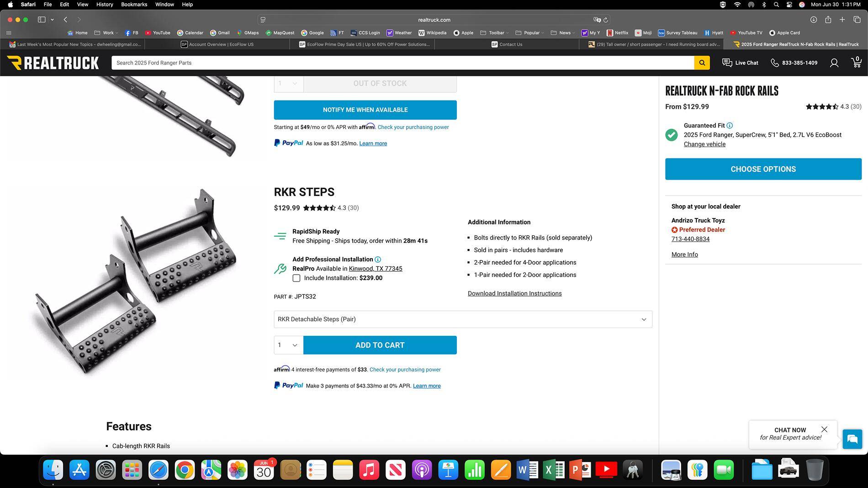This screenshot has width=868, height=488.
Task: Open the History menu
Action: pyautogui.click(x=105, y=5)
